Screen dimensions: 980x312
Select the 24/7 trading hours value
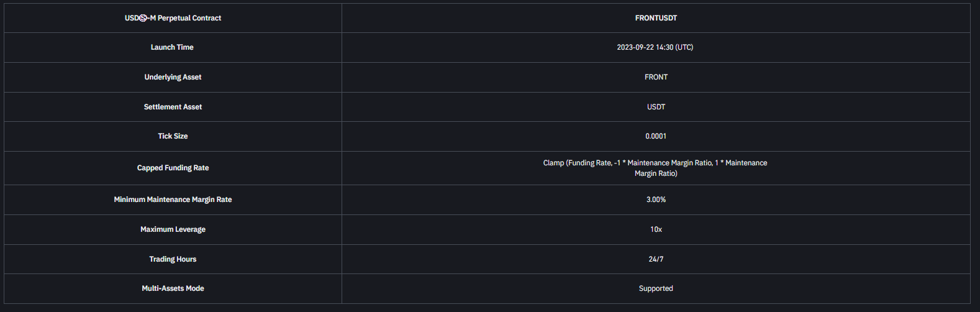pyautogui.click(x=656, y=259)
